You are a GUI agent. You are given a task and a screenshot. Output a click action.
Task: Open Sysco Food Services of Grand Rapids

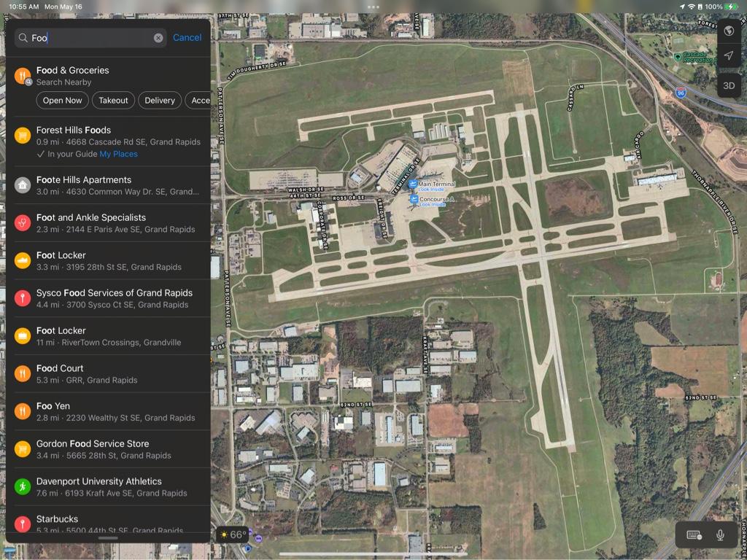coord(109,298)
